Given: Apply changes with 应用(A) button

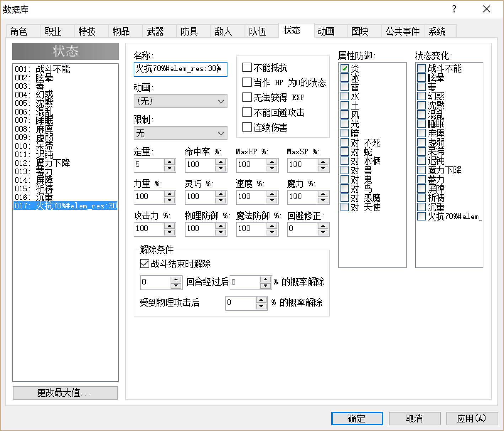Looking at the screenshot, I should click(x=472, y=419).
